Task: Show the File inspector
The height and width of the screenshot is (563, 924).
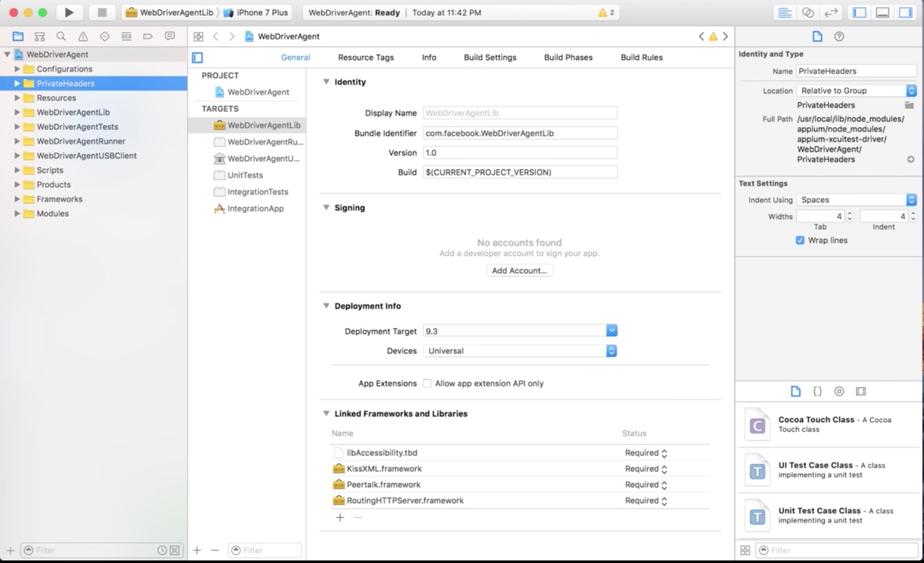Action: (x=817, y=36)
